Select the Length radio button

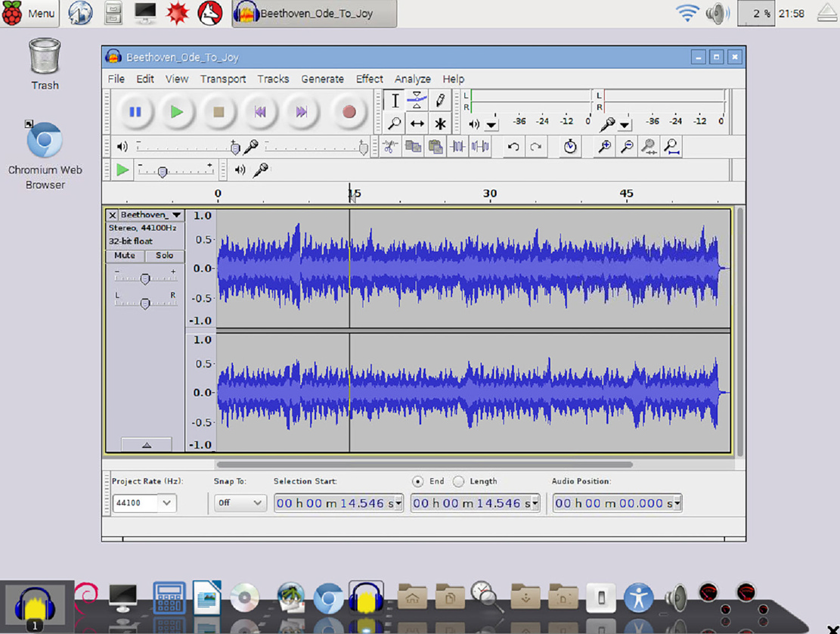(x=458, y=481)
